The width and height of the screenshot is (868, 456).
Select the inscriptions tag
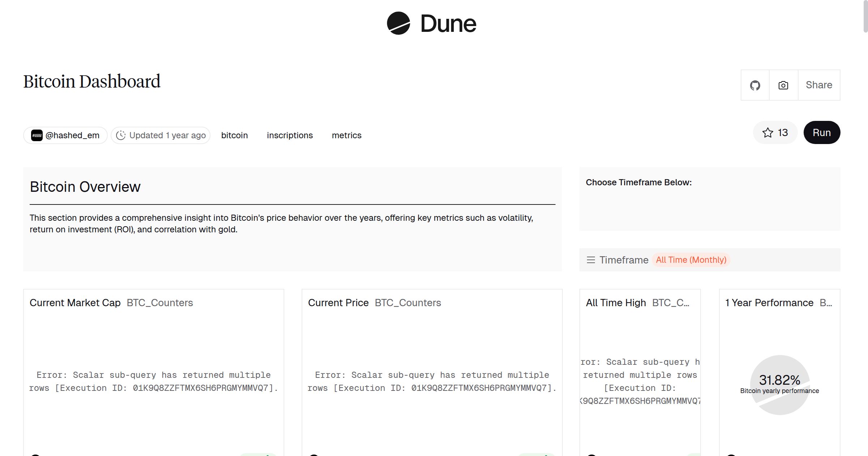click(x=290, y=135)
